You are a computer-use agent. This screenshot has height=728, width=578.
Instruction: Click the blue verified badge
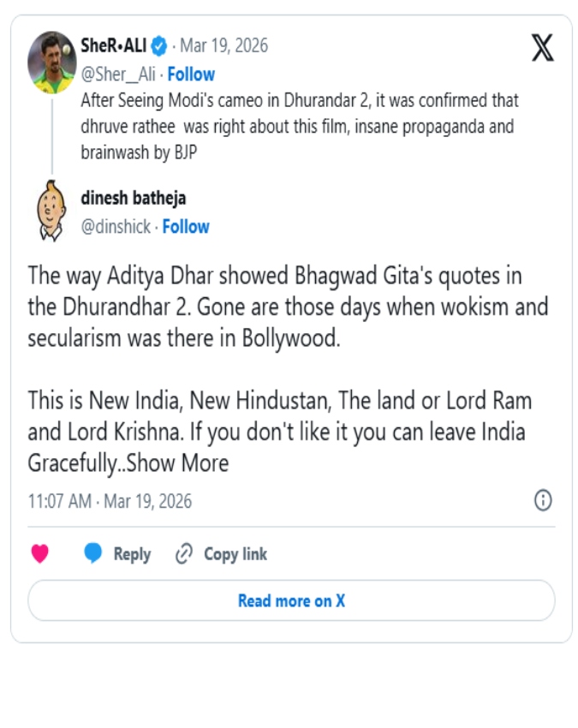click(x=159, y=45)
